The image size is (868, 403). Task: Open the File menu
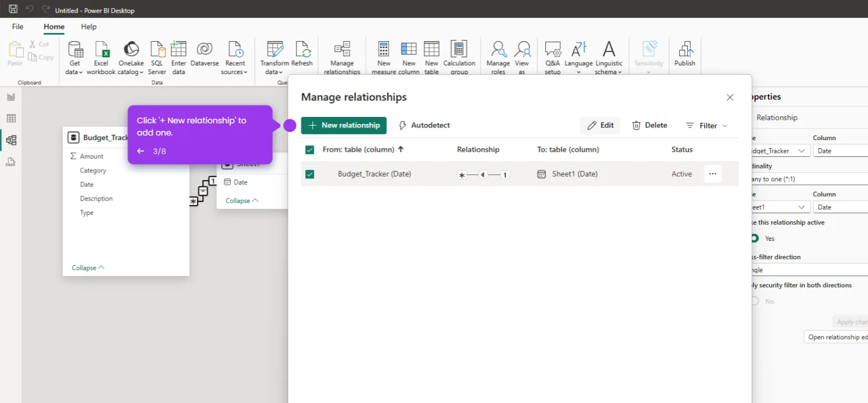pyautogui.click(x=18, y=27)
